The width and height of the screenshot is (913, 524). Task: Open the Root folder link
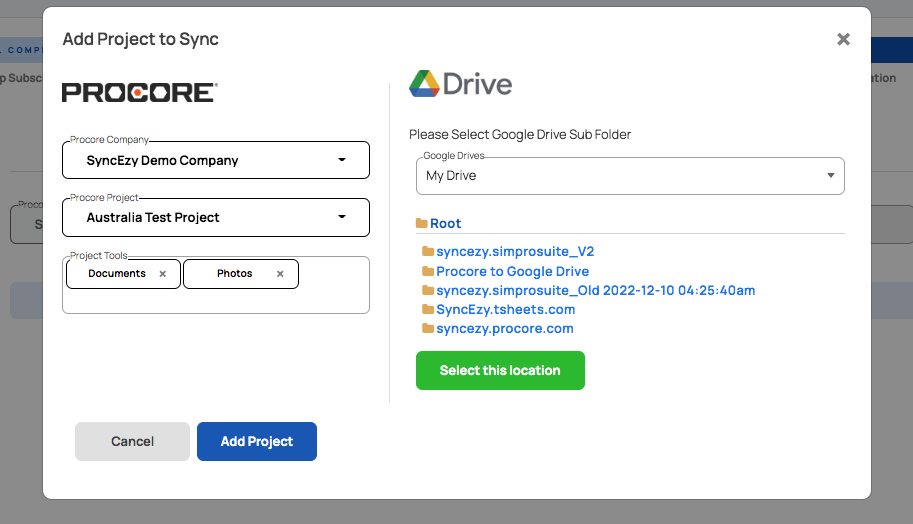(x=445, y=224)
